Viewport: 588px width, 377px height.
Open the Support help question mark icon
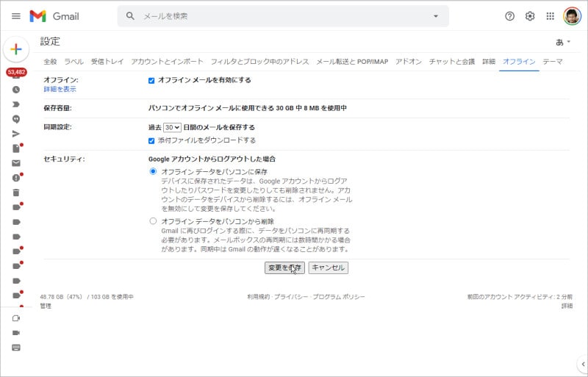click(509, 16)
